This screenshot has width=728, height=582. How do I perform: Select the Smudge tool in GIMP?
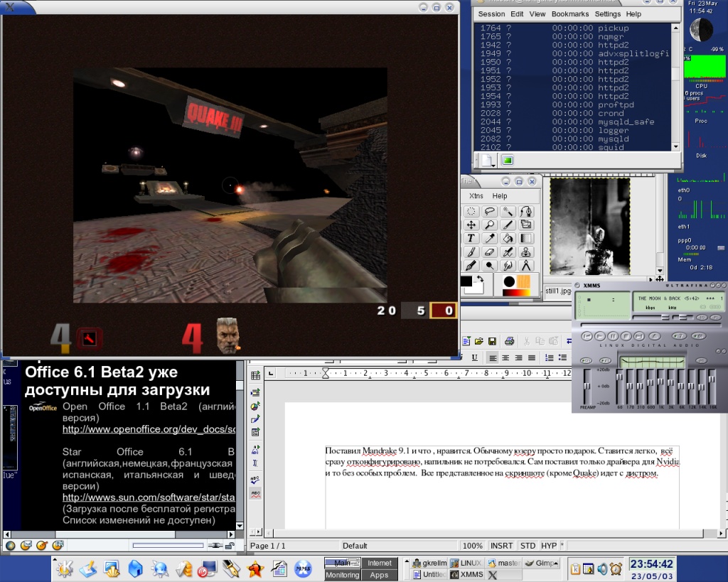coord(508,266)
